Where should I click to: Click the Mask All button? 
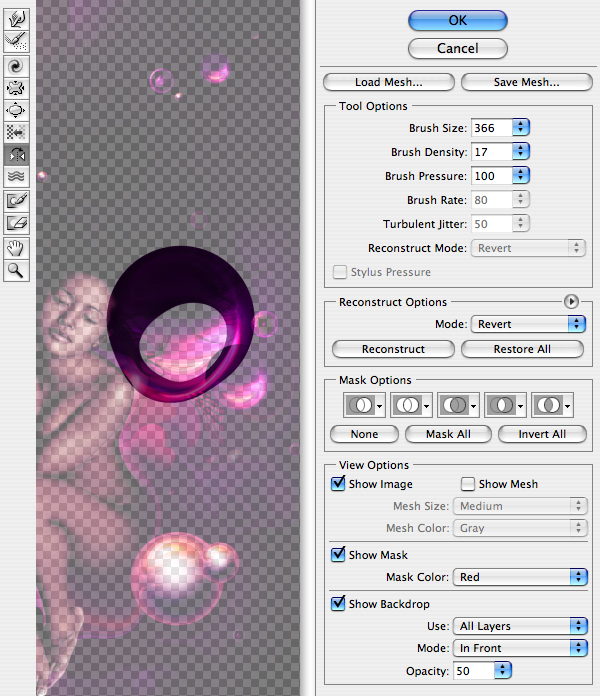(448, 434)
